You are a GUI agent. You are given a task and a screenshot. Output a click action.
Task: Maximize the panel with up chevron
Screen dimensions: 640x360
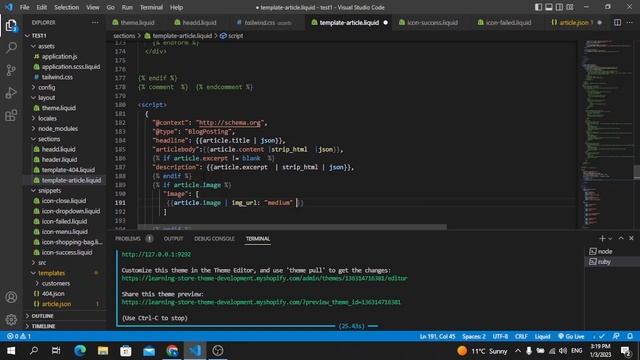tap(621, 238)
